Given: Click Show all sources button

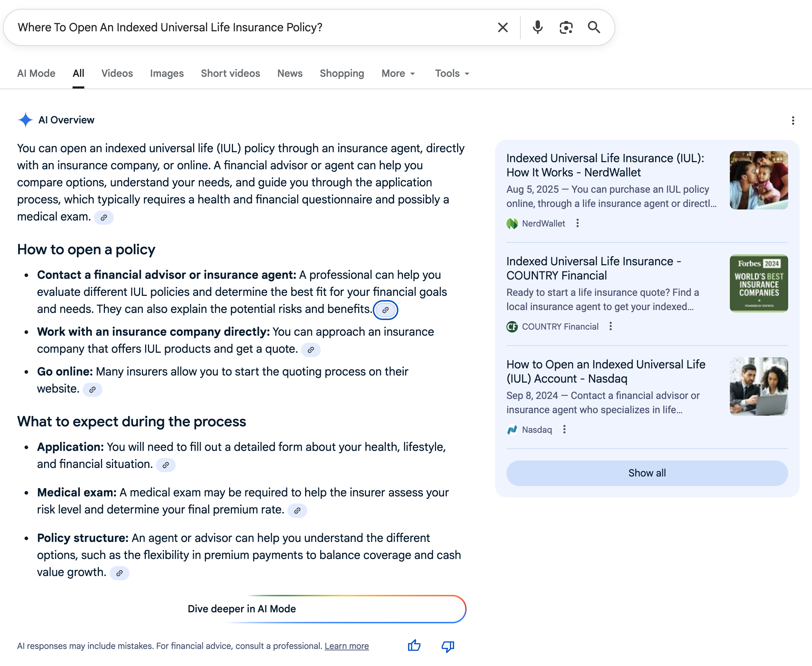Looking at the screenshot, I should (647, 473).
